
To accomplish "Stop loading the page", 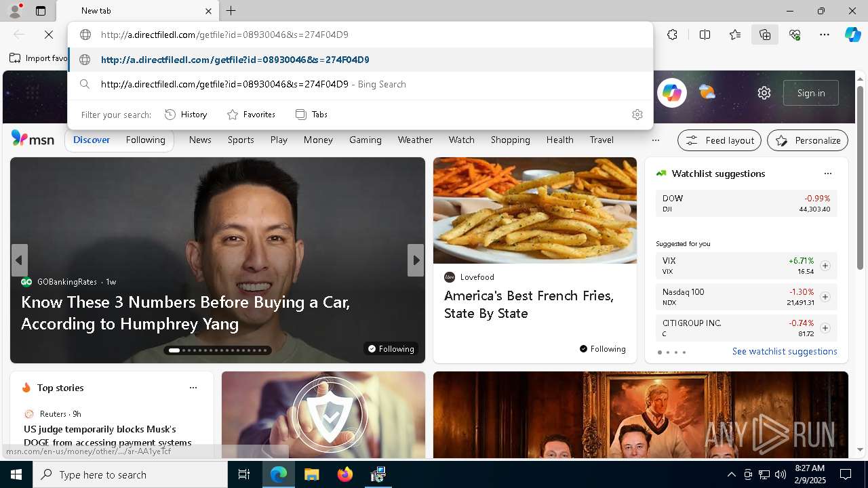I will pos(50,35).
